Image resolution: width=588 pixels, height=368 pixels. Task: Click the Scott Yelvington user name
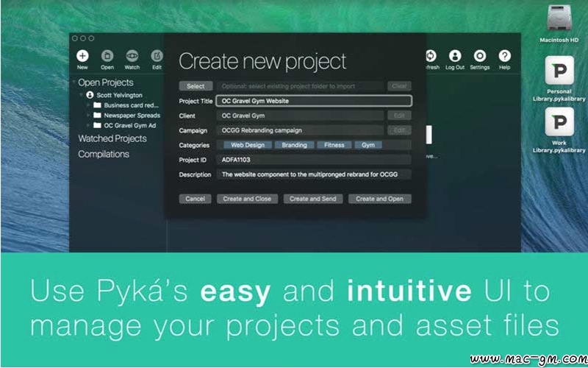tap(119, 95)
